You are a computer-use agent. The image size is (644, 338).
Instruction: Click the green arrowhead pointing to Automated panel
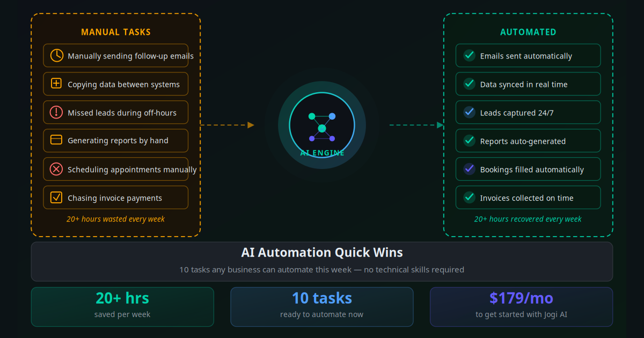coord(440,125)
